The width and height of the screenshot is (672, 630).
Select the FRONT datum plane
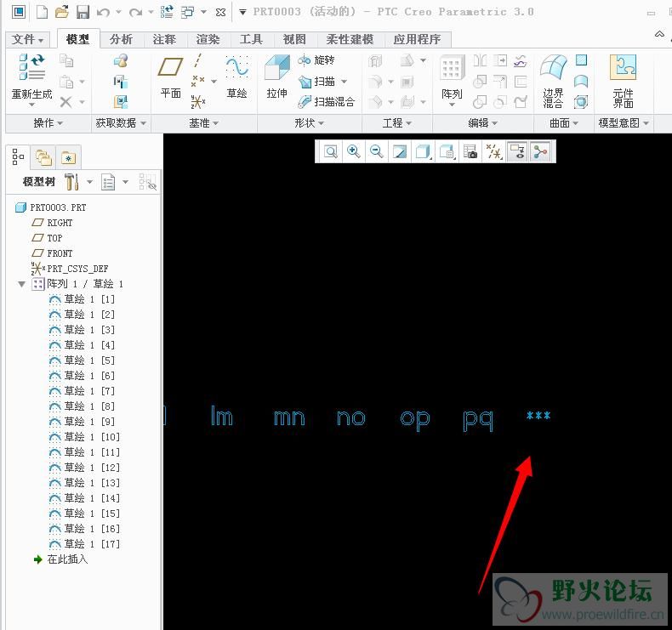point(52,253)
